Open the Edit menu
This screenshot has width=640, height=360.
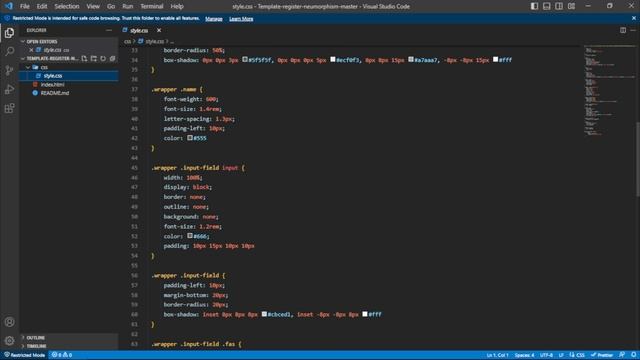pyautogui.click(x=42, y=6)
